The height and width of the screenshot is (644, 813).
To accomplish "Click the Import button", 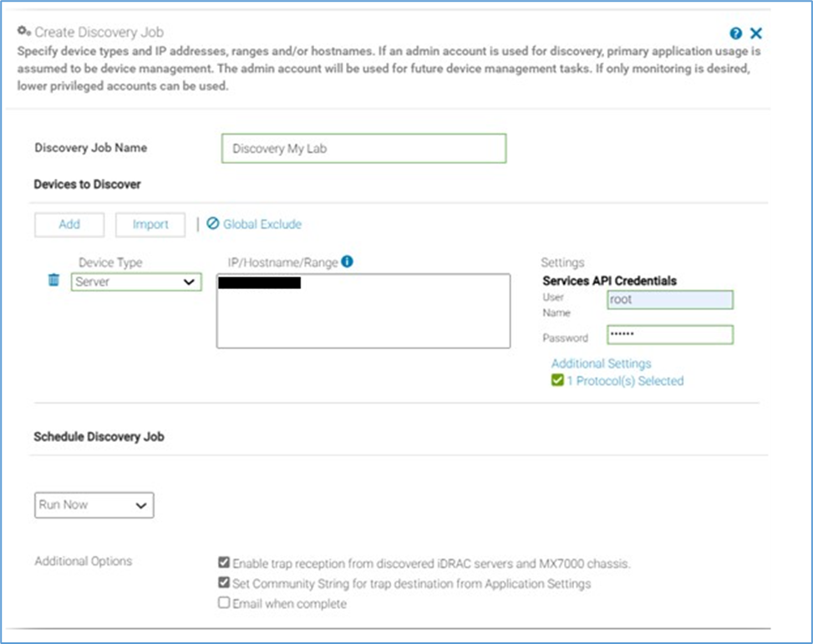I will pyautogui.click(x=150, y=224).
